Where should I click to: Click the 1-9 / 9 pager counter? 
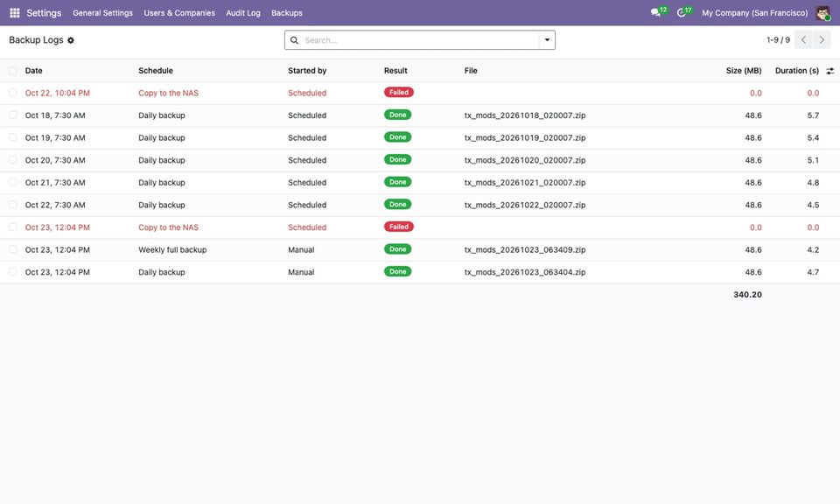pyautogui.click(x=778, y=40)
